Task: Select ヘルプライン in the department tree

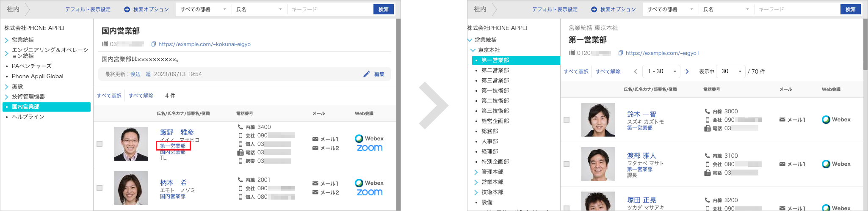Action: click(x=28, y=117)
